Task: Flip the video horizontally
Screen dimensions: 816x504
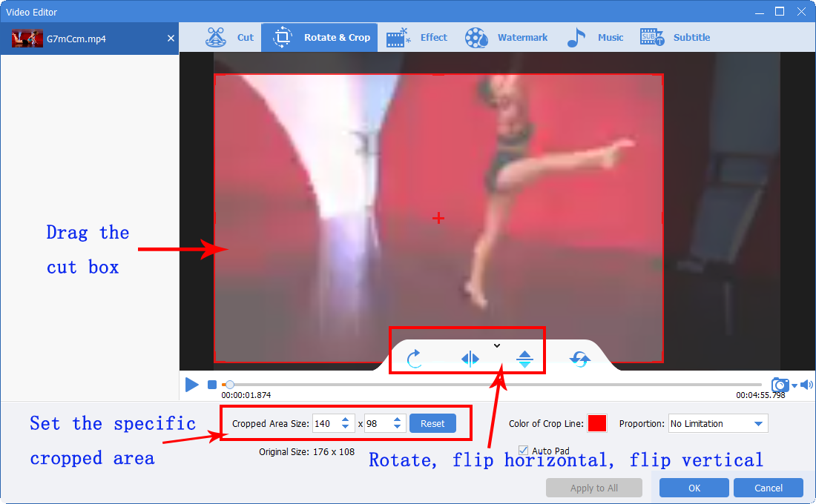Action: (470, 359)
